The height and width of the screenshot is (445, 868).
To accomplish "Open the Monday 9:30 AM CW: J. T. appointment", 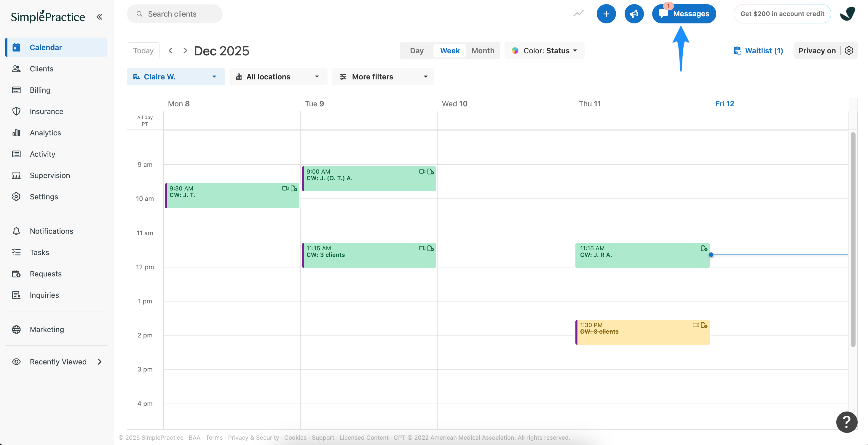I will [x=232, y=195].
